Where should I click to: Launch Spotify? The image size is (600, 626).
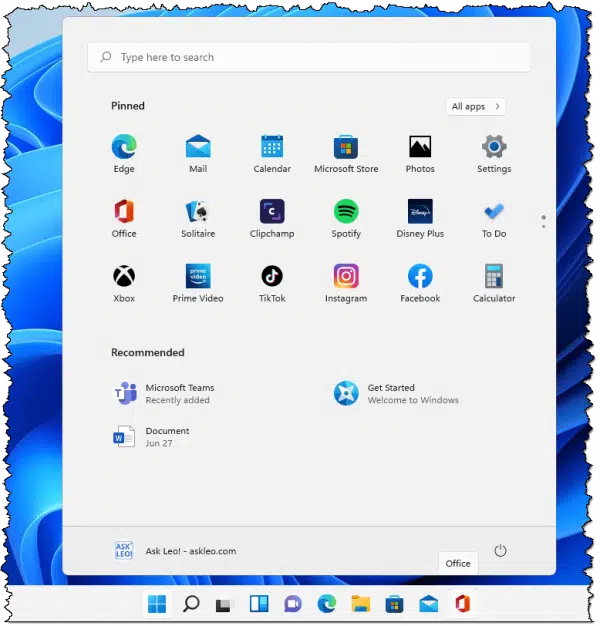pos(346,218)
